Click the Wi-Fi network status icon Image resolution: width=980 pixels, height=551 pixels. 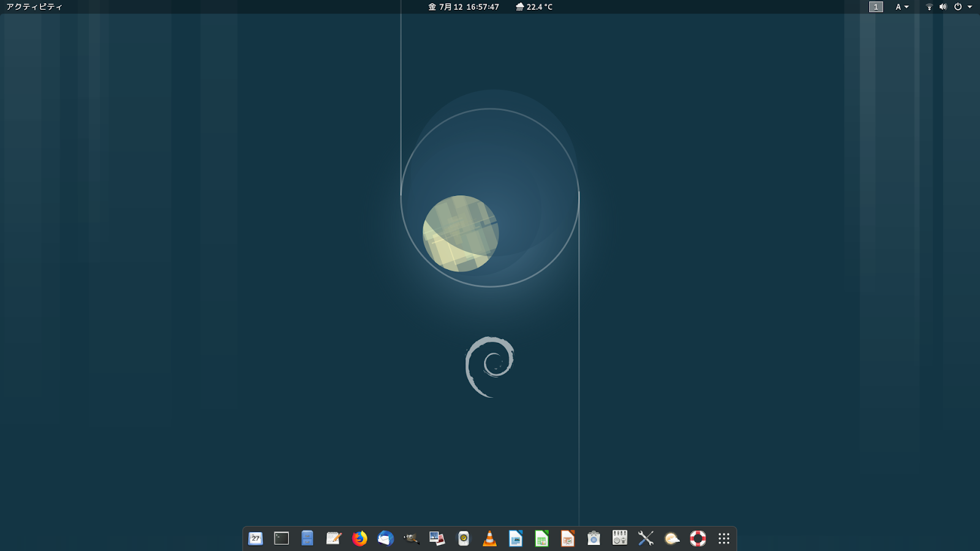point(929,7)
